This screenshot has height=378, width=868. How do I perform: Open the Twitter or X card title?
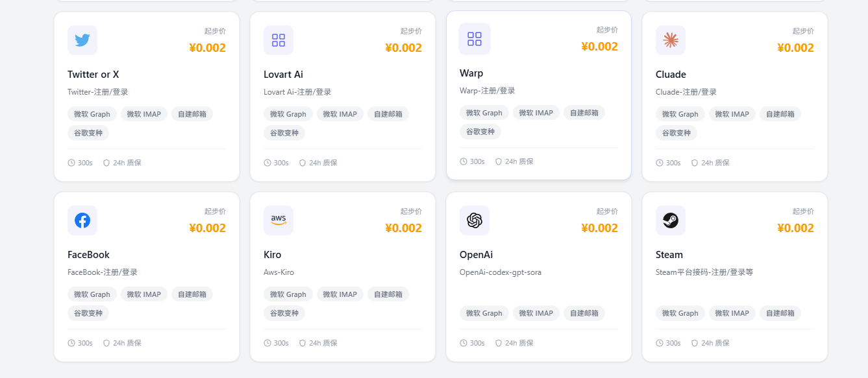point(93,75)
